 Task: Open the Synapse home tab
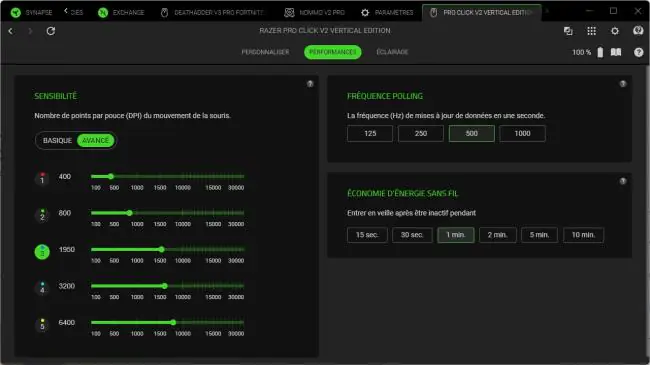point(32,12)
